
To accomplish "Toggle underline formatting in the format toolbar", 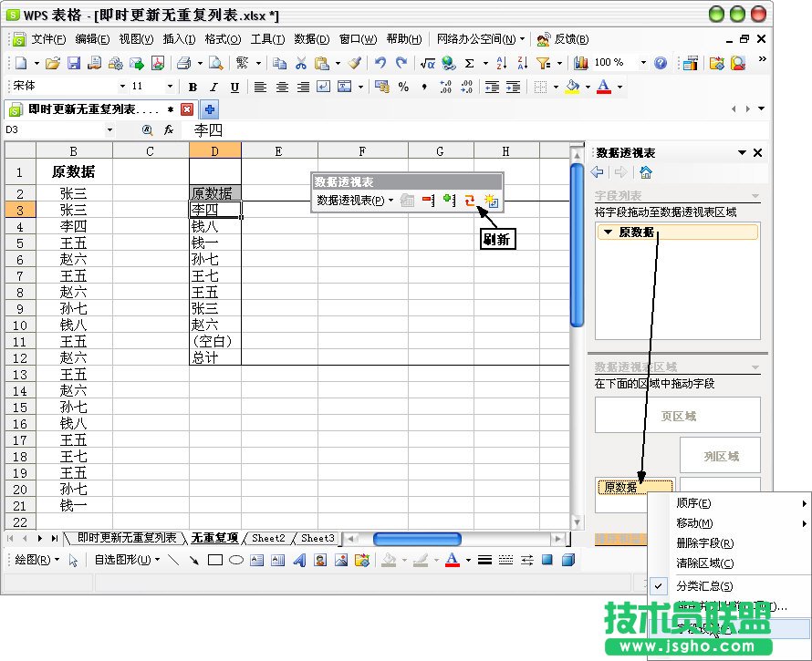I will pos(234,87).
